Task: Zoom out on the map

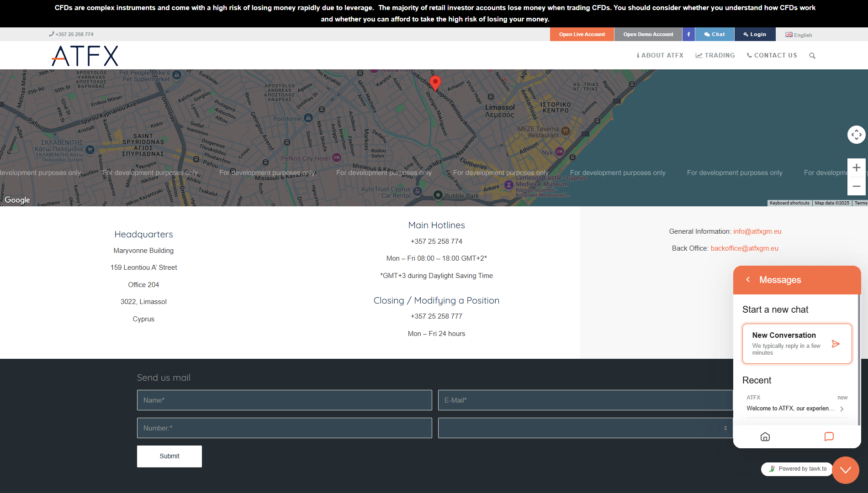Action: click(x=857, y=186)
